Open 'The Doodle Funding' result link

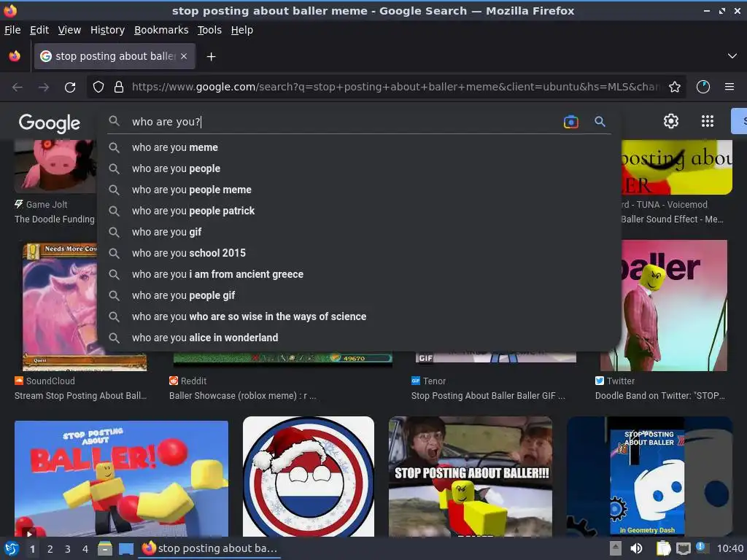tap(54, 219)
